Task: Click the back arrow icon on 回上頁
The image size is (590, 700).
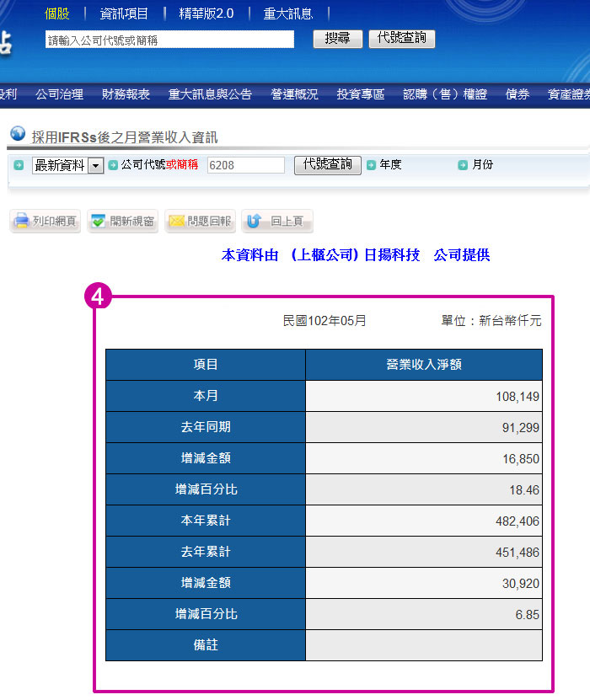Action: (253, 222)
